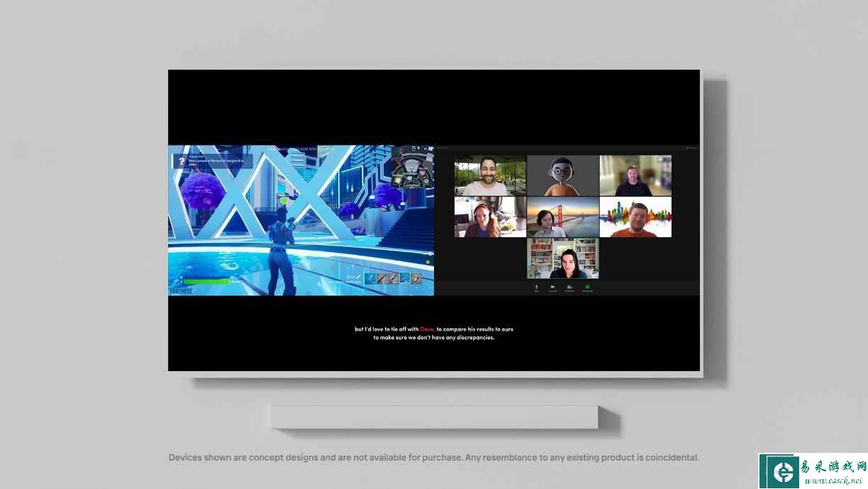Select the bookshelf background participant tile
The height and width of the screenshot is (489, 868).
coord(562,258)
